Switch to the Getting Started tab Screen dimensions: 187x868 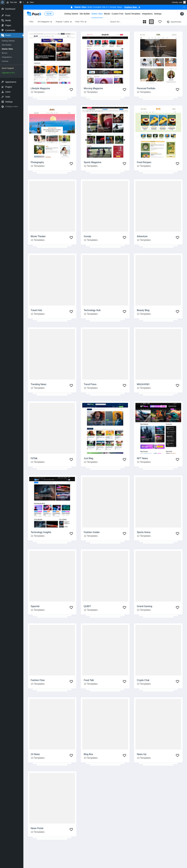[x=71, y=14]
